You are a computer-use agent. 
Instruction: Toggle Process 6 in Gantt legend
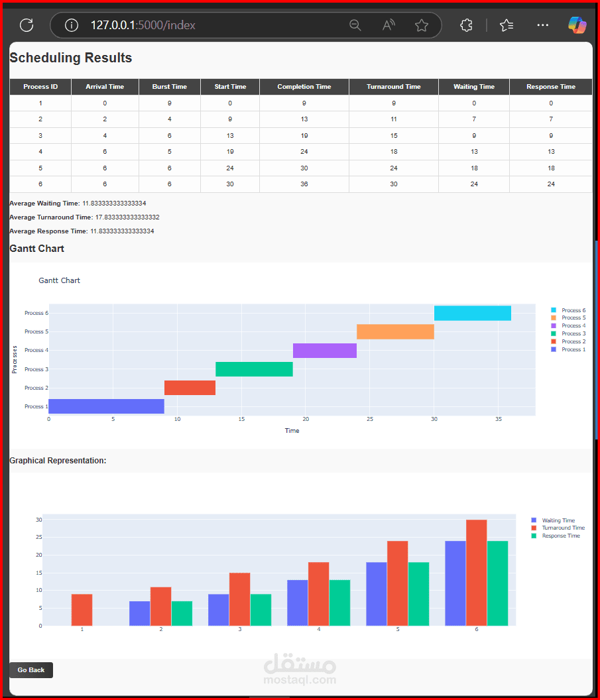(568, 310)
